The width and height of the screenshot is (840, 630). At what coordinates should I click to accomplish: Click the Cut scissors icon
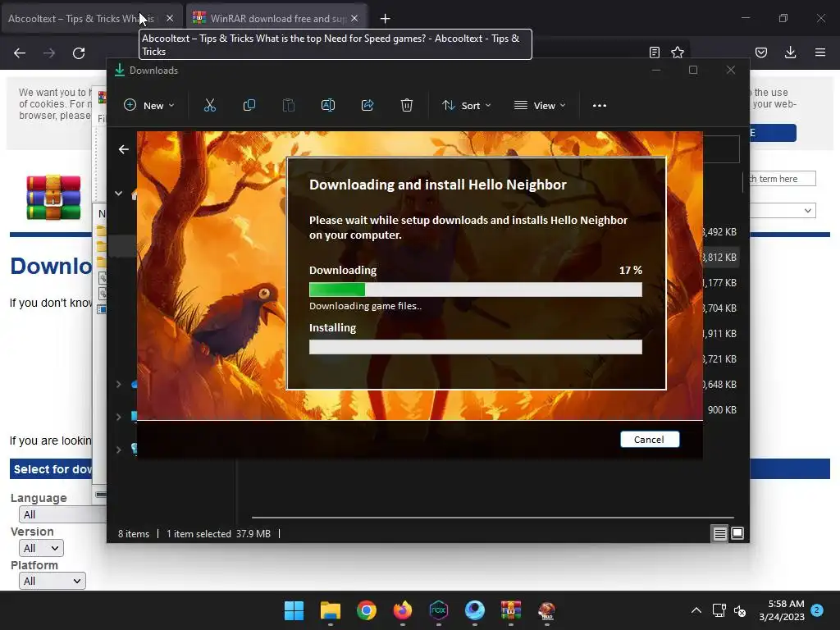[209, 106]
